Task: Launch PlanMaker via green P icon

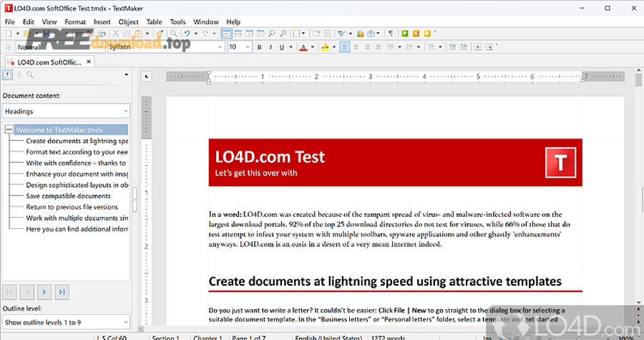Action: (x=405, y=34)
